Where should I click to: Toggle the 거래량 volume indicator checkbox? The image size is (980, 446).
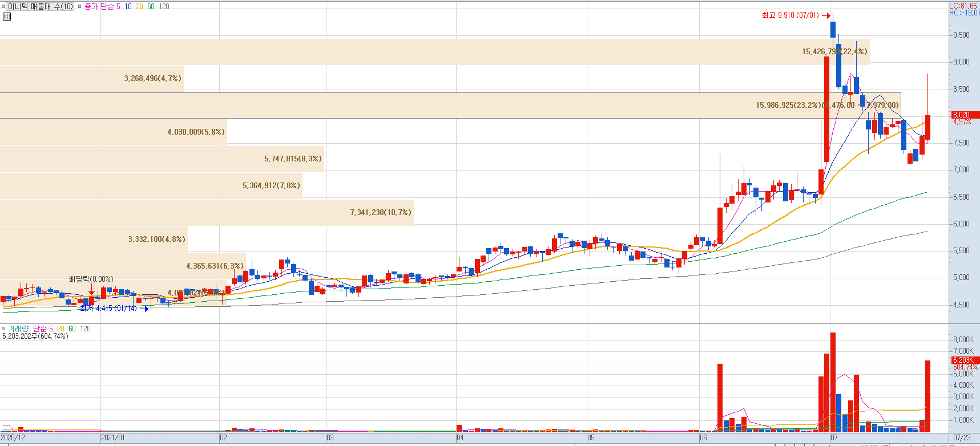coord(3,329)
